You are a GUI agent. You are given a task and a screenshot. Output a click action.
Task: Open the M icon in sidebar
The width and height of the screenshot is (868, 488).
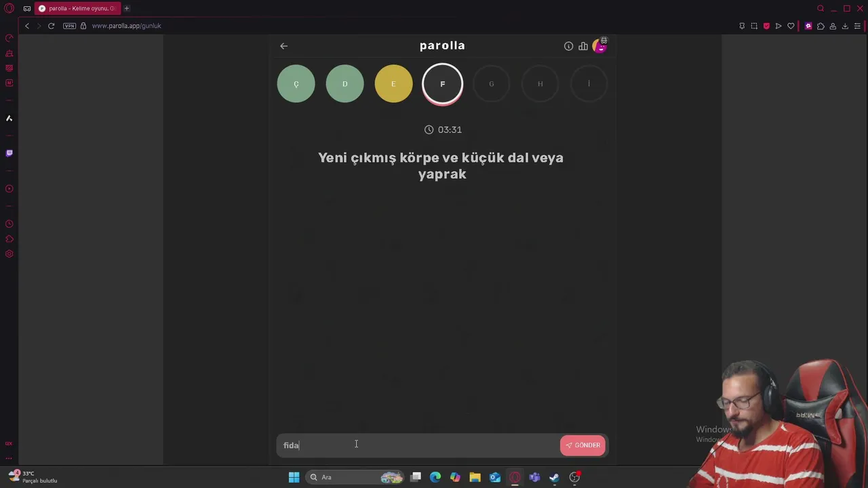click(x=9, y=83)
